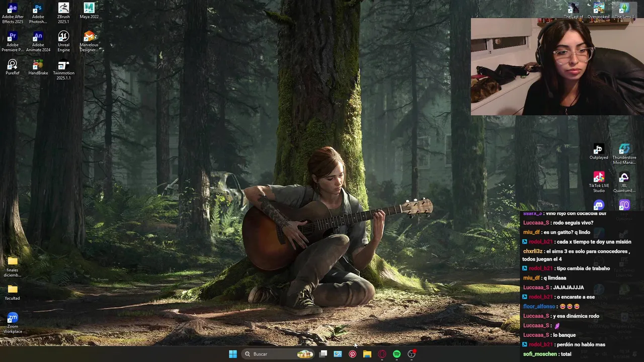Click Luccaaa_S message "lo banque"
The image size is (644, 362).
pos(564,335)
